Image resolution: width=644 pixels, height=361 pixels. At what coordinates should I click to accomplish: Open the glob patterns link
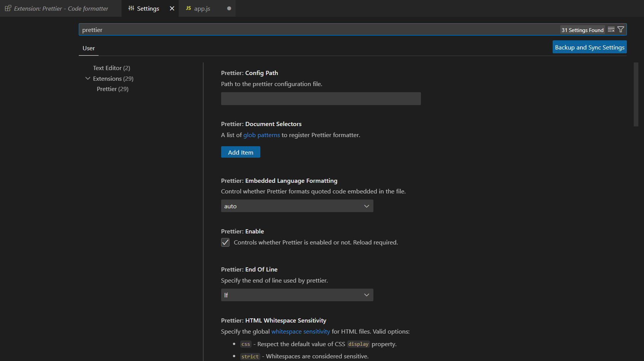[261, 135]
